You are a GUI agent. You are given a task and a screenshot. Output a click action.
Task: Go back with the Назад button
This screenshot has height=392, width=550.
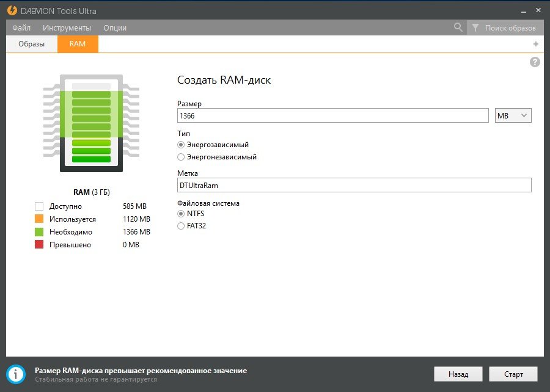pos(458,374)
